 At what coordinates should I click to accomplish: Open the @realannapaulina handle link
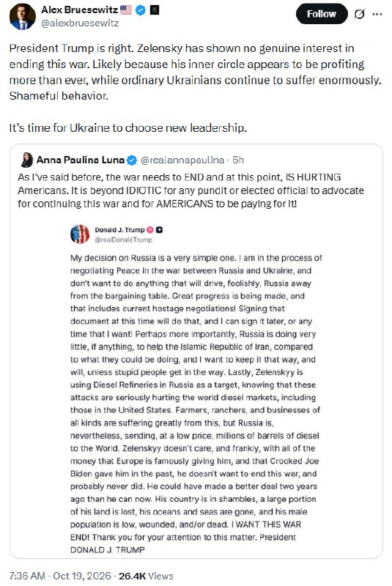[182, 160]
